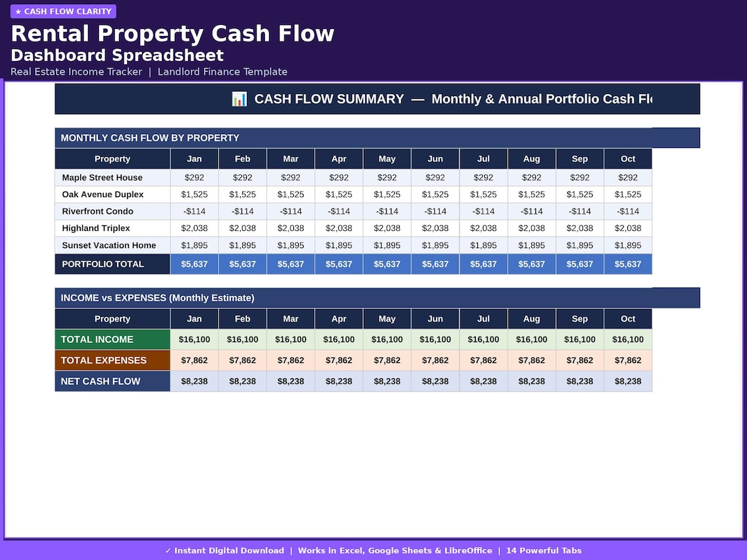This screenshot has width=747, height=560.
Task: Select Sunset Vacation Home August $1,895 cell
Action: pos(532,245)
